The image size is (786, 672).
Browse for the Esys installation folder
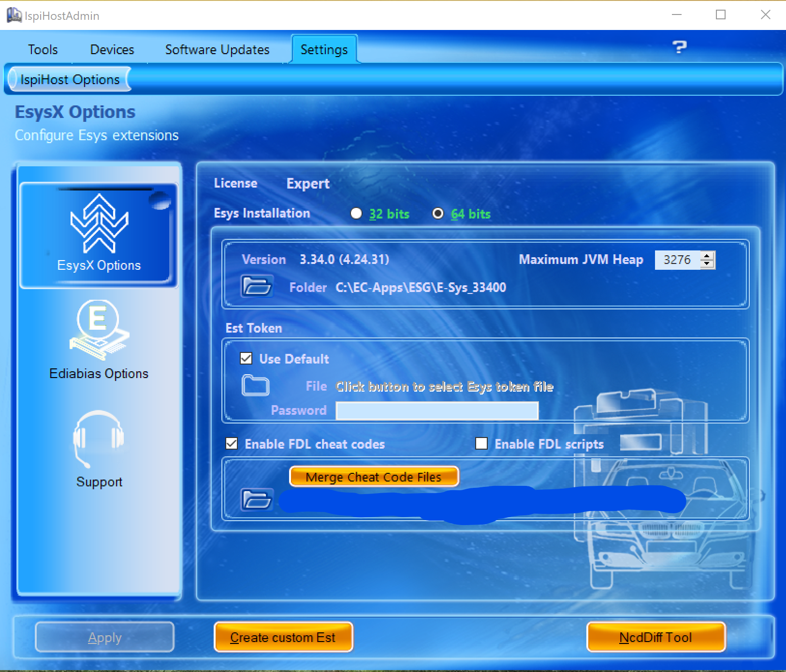pyautogui.click(x=257, y=286)
